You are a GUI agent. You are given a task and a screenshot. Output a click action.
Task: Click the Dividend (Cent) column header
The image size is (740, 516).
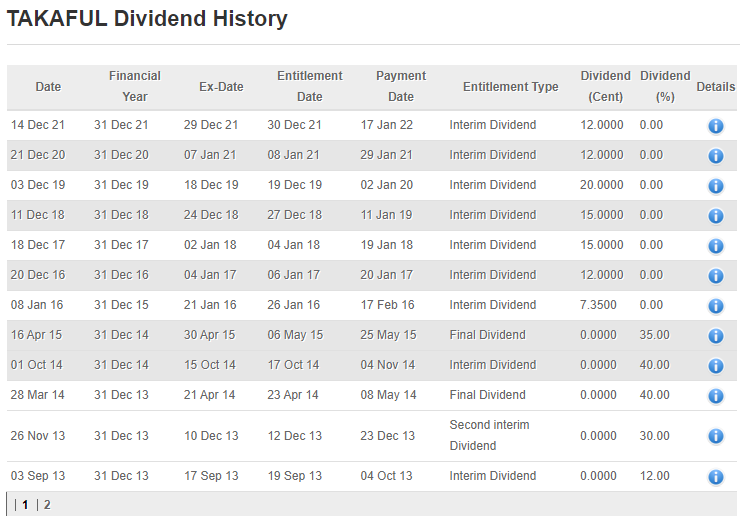[605, 87]
